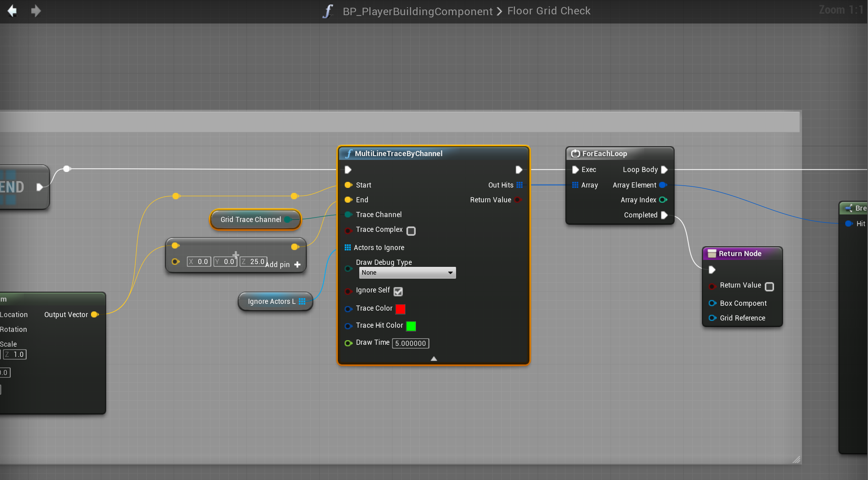Select the Grid Trace Channel variable node
This screenshot has height=480, width=868.
(251, 219)
